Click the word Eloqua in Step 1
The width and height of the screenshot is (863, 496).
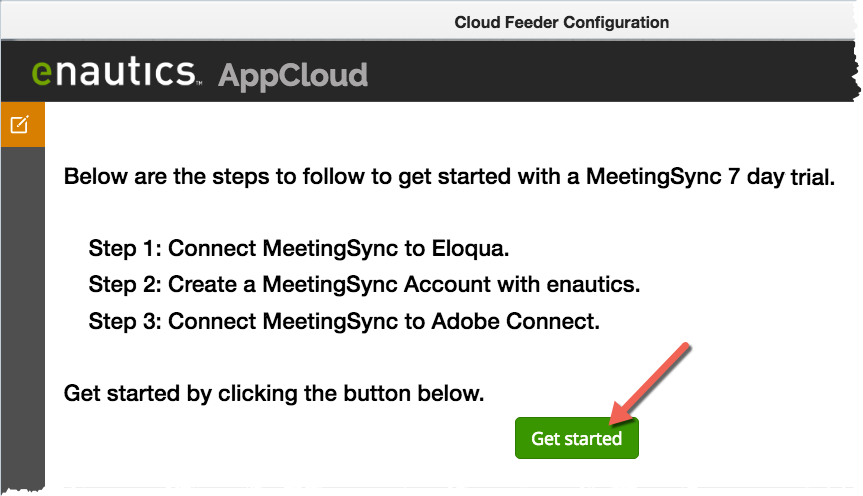pos(470,248)
